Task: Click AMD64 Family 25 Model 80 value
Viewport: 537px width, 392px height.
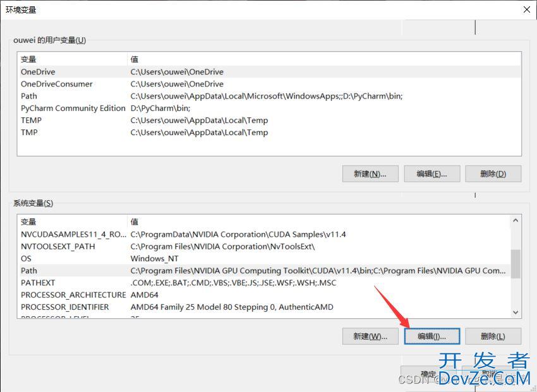Action: click(x=232, y=307)
